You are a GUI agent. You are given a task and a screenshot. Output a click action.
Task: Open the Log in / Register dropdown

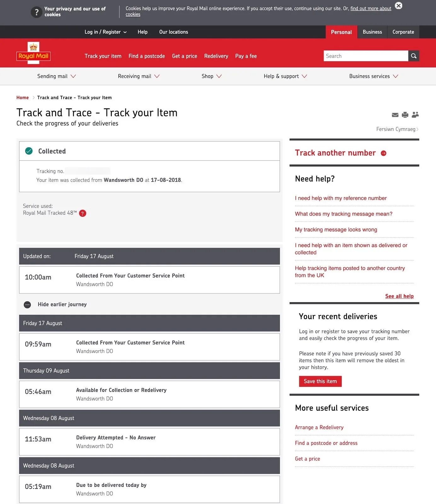click(106, 32)
